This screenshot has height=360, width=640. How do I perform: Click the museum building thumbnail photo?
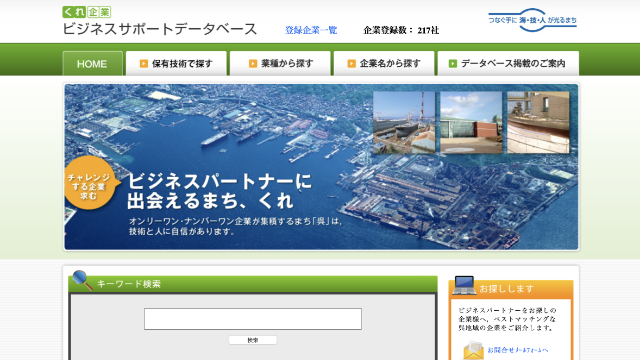tap(471, 122)
